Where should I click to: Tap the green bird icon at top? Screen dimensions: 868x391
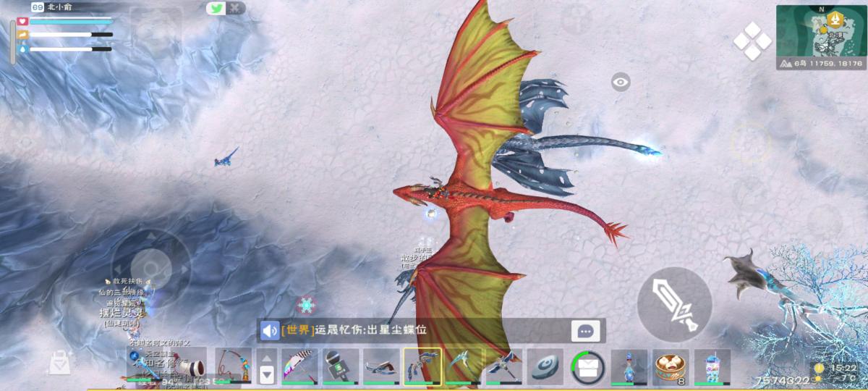point(216,9)
